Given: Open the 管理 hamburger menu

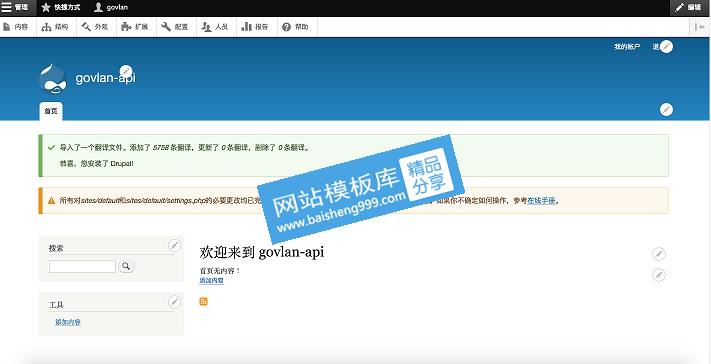Looking at the screenshot, I should (15, 7).
